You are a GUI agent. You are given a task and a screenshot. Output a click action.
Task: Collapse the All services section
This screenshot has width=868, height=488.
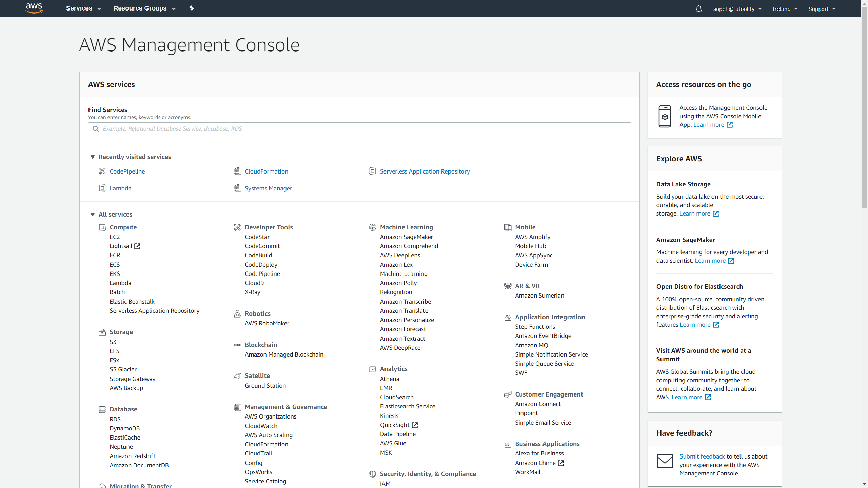click(x=93, y=214)
